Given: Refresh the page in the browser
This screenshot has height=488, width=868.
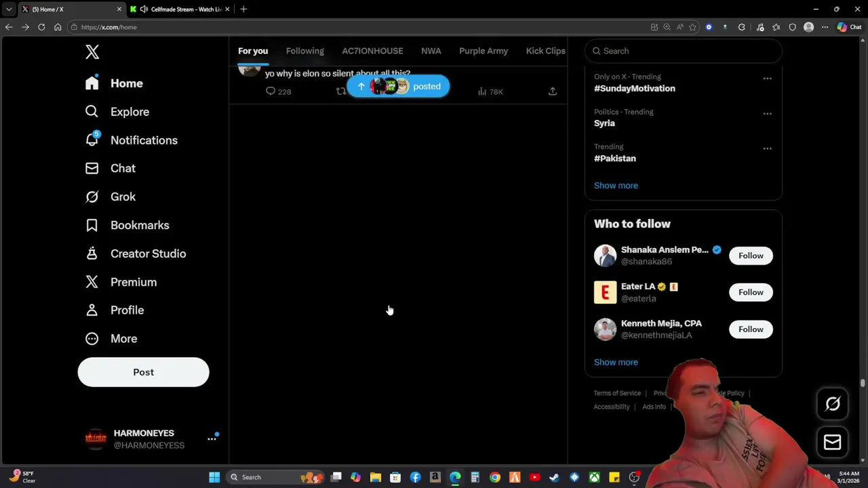Looking at the screenshot, I should pos(41,27).
